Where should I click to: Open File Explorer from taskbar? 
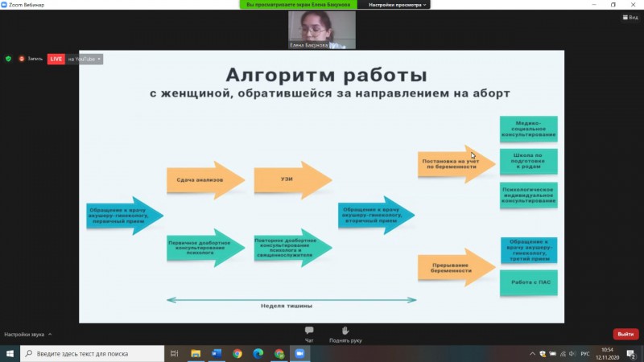click(196, 354)
